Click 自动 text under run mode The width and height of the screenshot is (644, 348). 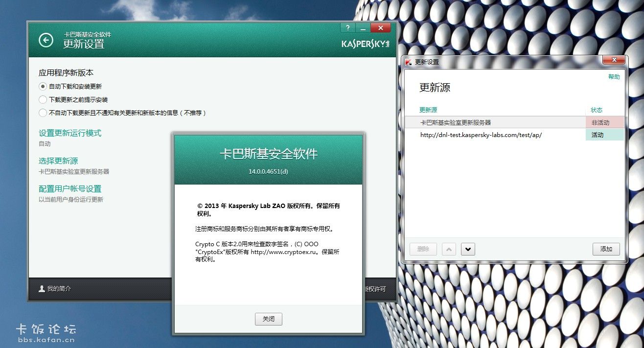(x=45, y=144)
